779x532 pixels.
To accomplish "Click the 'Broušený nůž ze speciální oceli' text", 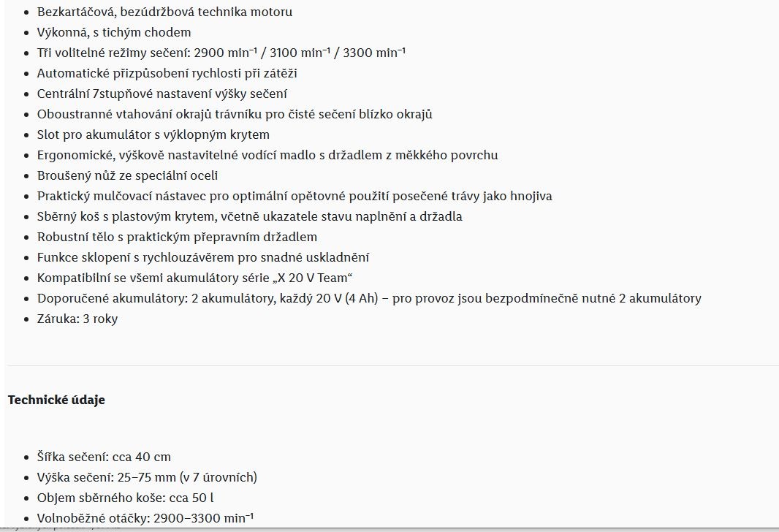I will click(x=127, y=175).
